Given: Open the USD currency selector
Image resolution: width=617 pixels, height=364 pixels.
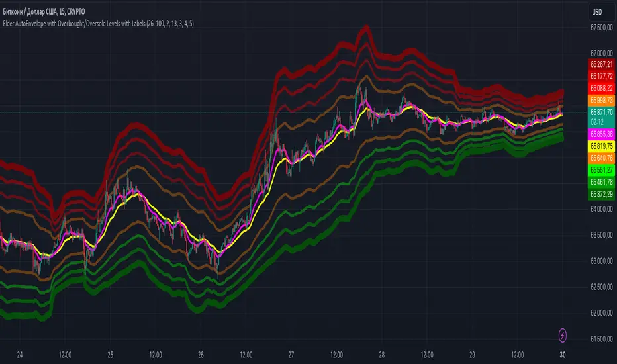Looking at the screenshot, I should click(x=601, y=12).
